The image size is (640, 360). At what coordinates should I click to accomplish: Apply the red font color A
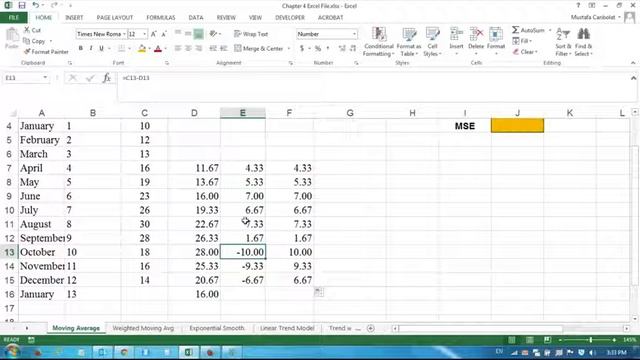[158, 49]
